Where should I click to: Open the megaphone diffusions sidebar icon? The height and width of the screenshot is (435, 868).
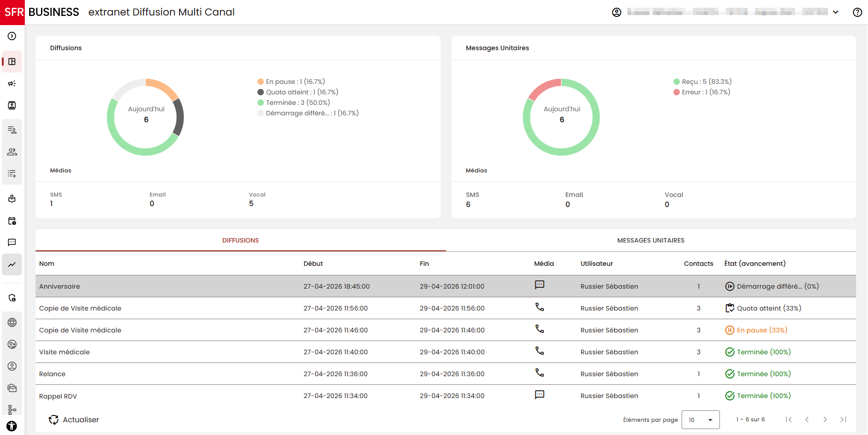[12, 83]
